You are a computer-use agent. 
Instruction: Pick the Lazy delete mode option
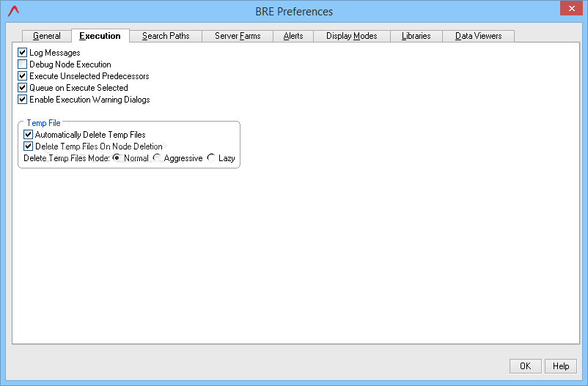(x=211, y=157)
